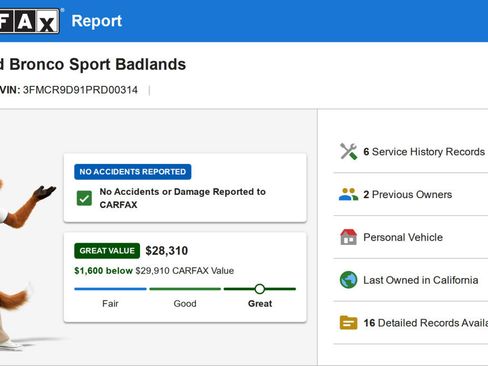Click the green Good segment of value bar
This screenshot has width=488, height=366.
click(x=185, y=289)
